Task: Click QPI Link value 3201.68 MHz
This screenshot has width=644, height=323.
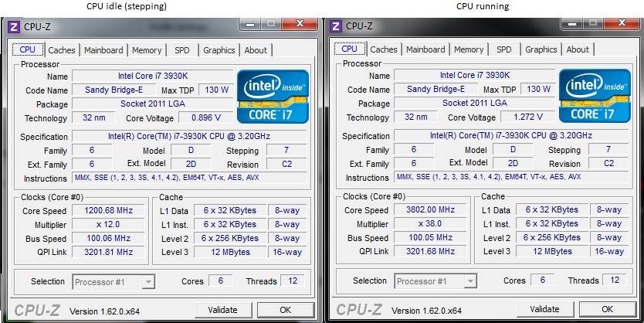Action: pos(430,251)
